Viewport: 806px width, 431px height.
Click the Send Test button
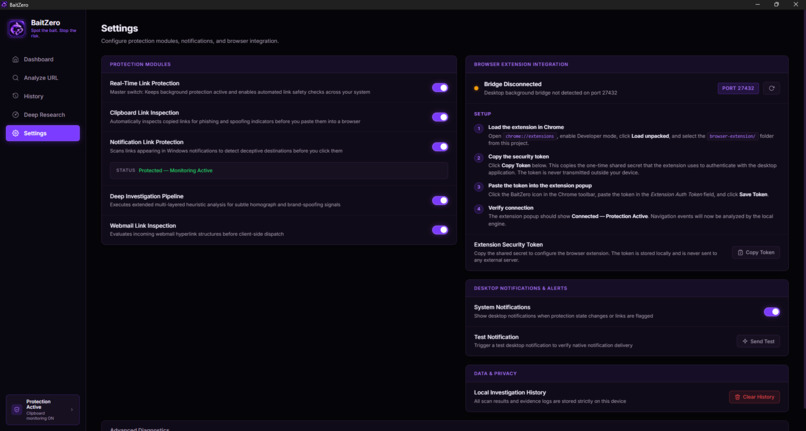(758, 341)
